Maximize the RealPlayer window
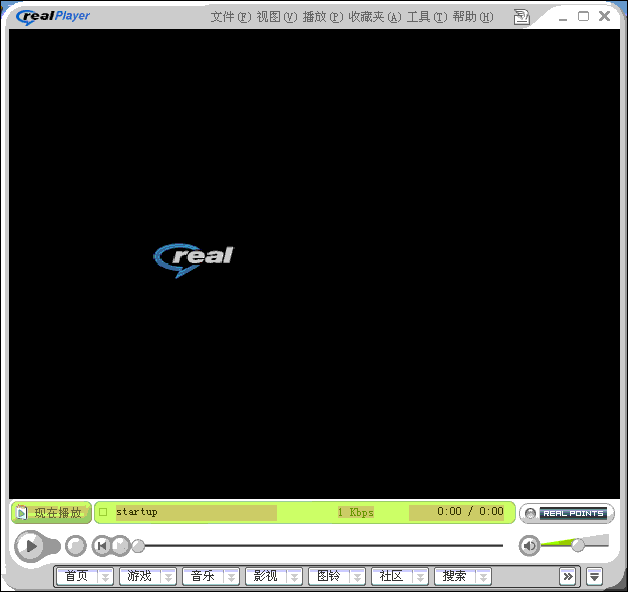 [x=584, y=16]
